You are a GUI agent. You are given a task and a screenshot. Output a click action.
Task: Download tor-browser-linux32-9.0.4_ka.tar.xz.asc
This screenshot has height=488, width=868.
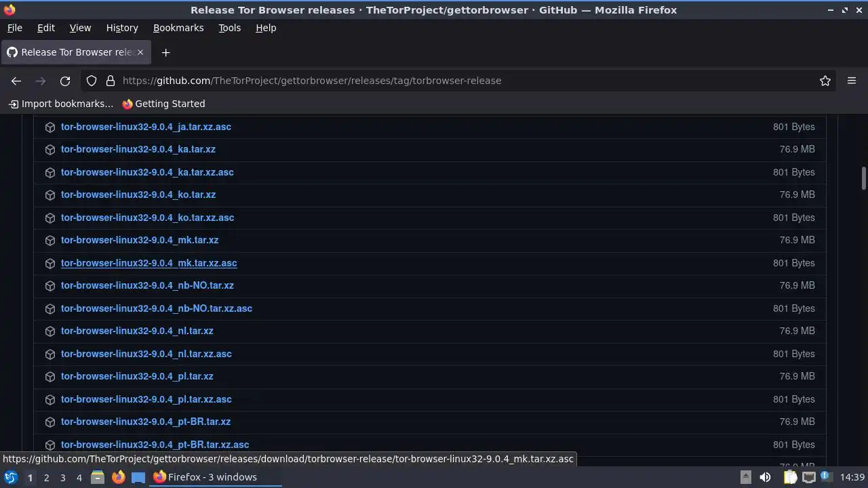pyautogui.click(x=147, y=172)
